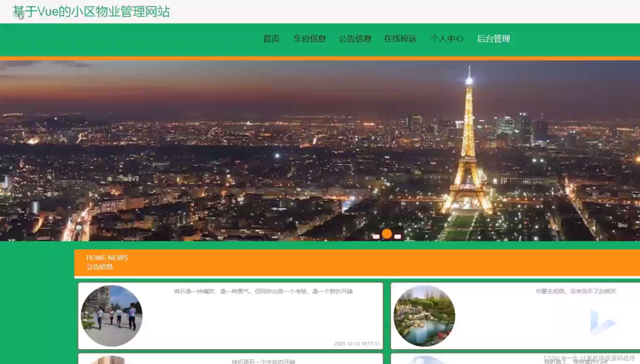Click the 2021-12-13 date on first card
Viewport: 640px width, 364px height.
[x=357, y=344]
